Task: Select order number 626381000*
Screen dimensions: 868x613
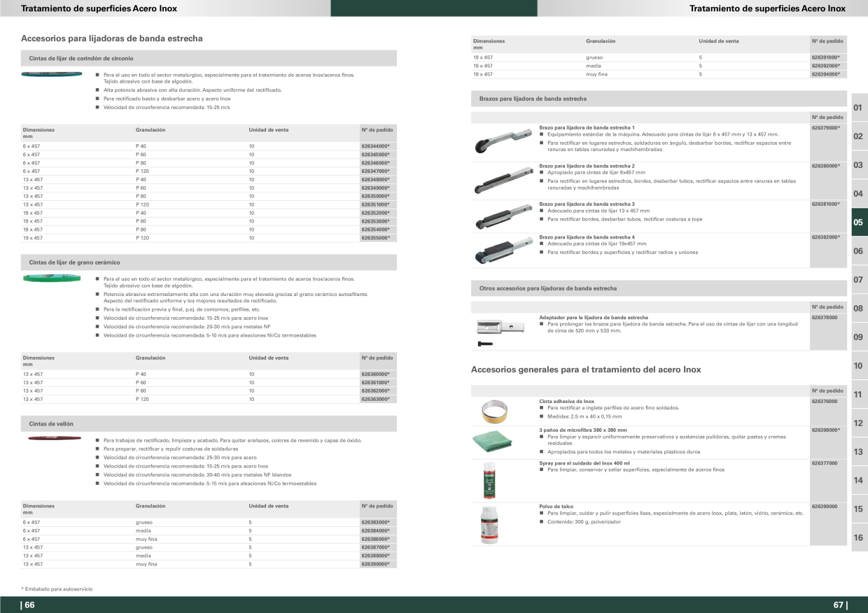Action: (826, 204)
